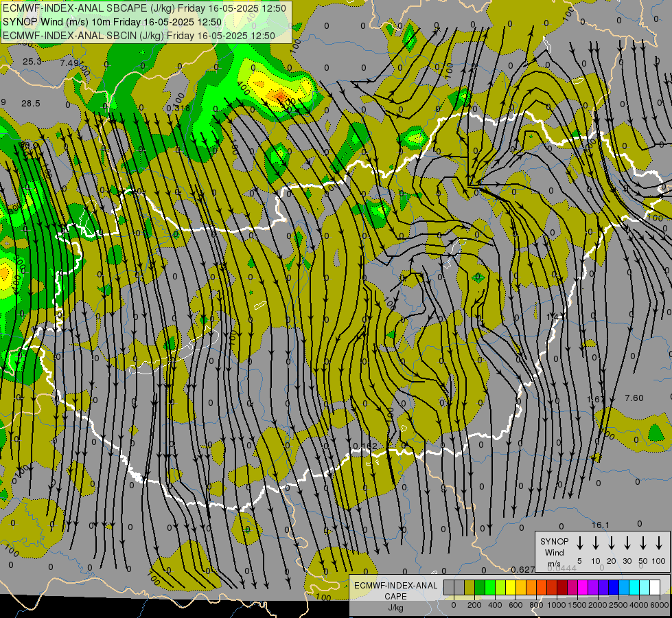Click the SBCIN title line
This screenshot has width=672, height=618.
click(x=139, y=36)
